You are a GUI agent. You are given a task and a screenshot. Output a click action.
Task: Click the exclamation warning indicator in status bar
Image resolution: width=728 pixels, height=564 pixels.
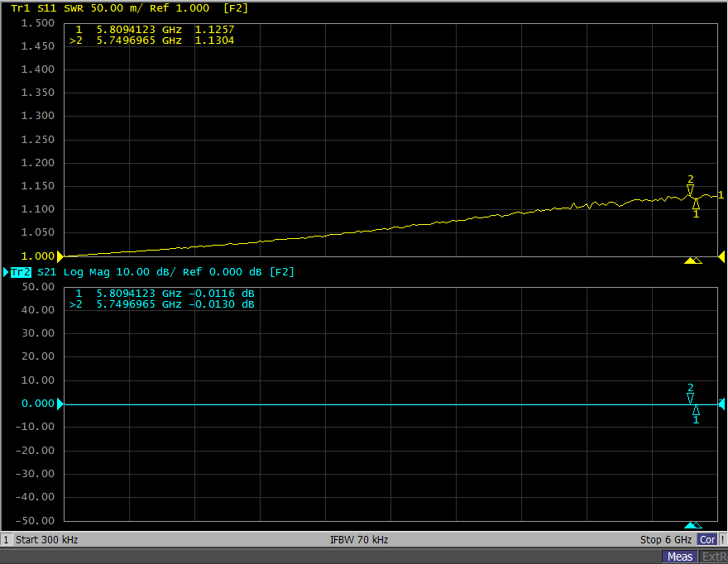pos(722,540)
